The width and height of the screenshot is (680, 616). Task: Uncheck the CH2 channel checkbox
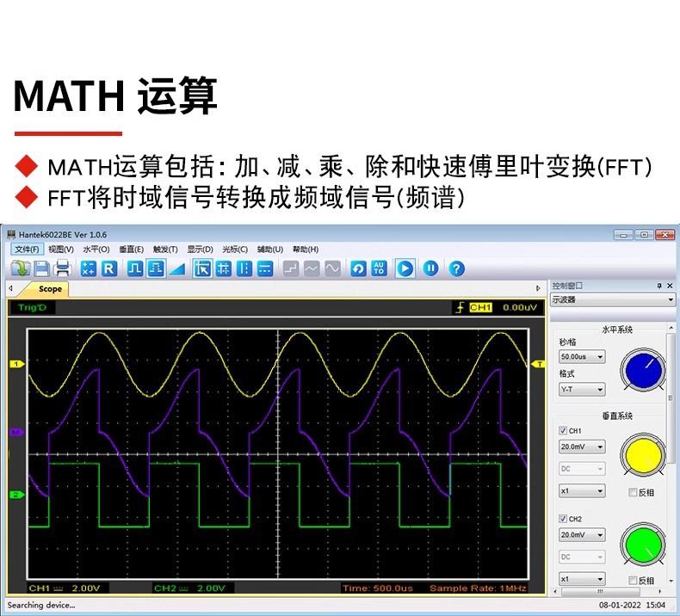tap(563, 520)
